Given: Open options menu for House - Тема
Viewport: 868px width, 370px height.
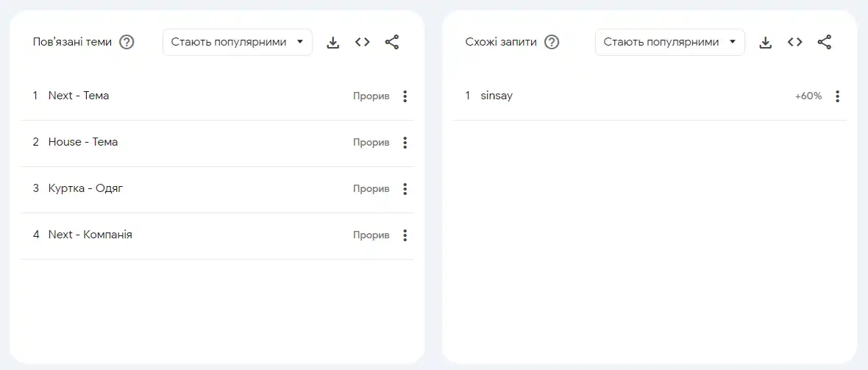Looking at the screenshot, I should coord(405,143).
